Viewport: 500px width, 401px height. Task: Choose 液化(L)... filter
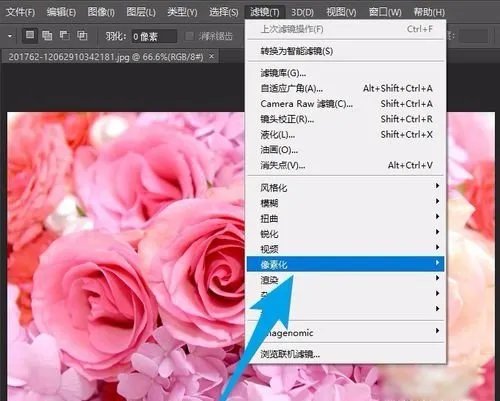346,134
